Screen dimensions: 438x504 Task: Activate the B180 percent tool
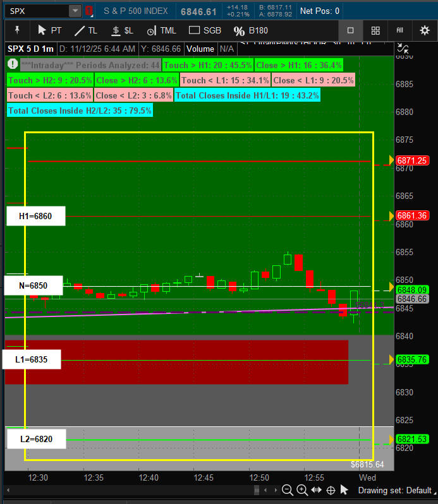coord(251,30)
